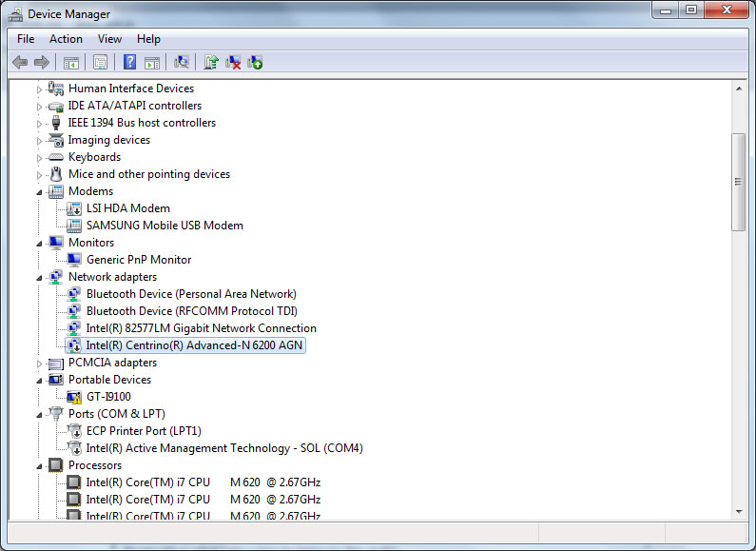
Task: Collapse the Processors tree node
Action: tap(39, 466)
